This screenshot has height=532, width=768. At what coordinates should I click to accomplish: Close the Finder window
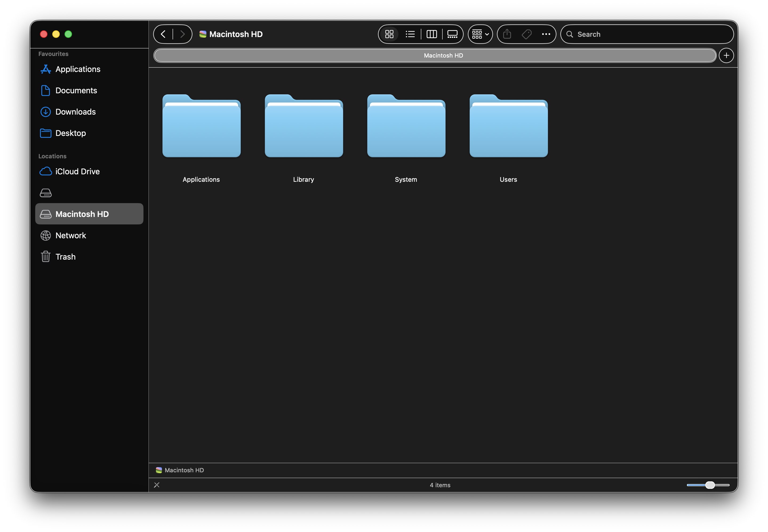coord(44,34)
